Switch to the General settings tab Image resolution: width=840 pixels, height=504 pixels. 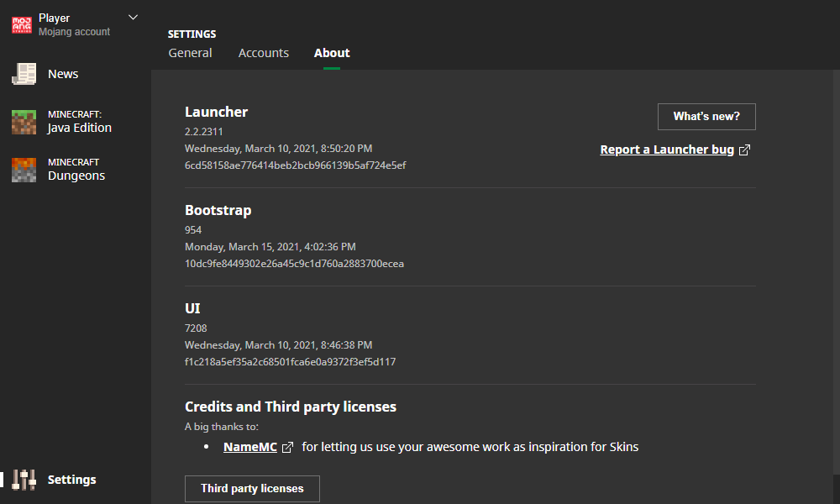click(190, 53)
